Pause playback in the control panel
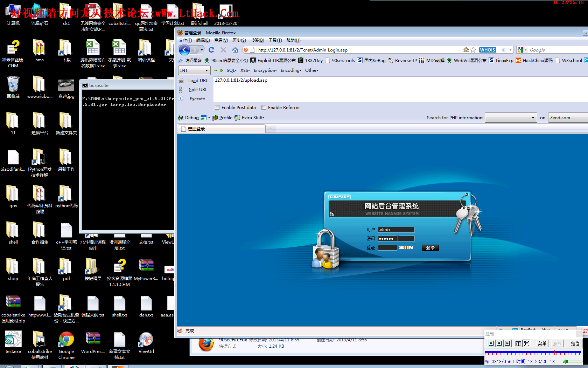 click(x=491, y=343)
